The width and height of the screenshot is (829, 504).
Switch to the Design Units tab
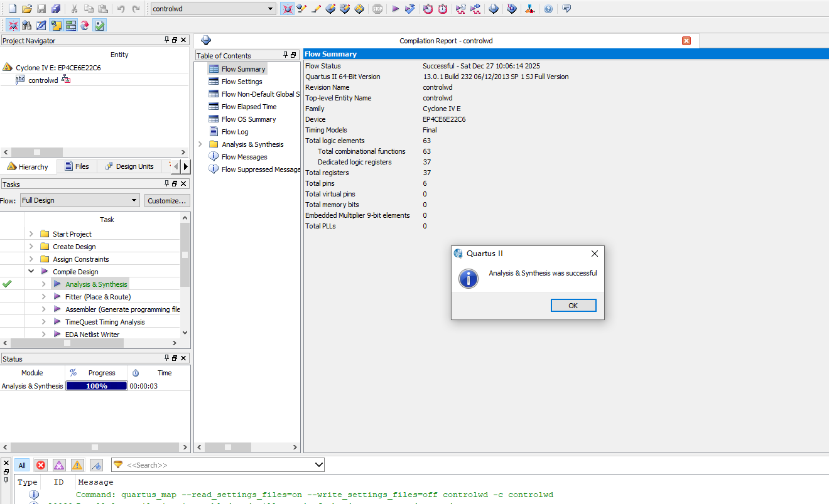(129, 166)
